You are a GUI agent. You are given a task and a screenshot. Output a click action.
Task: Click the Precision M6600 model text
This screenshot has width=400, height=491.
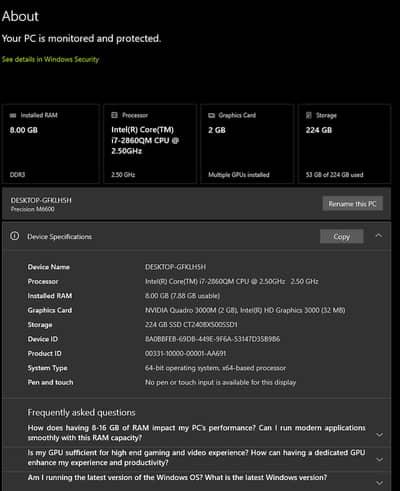[32, 209]
